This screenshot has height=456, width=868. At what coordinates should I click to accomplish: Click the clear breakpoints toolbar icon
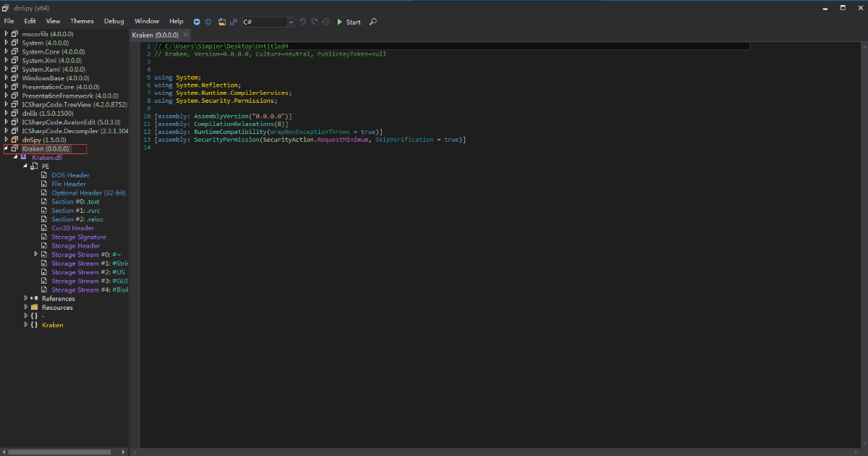coord(326,22)
